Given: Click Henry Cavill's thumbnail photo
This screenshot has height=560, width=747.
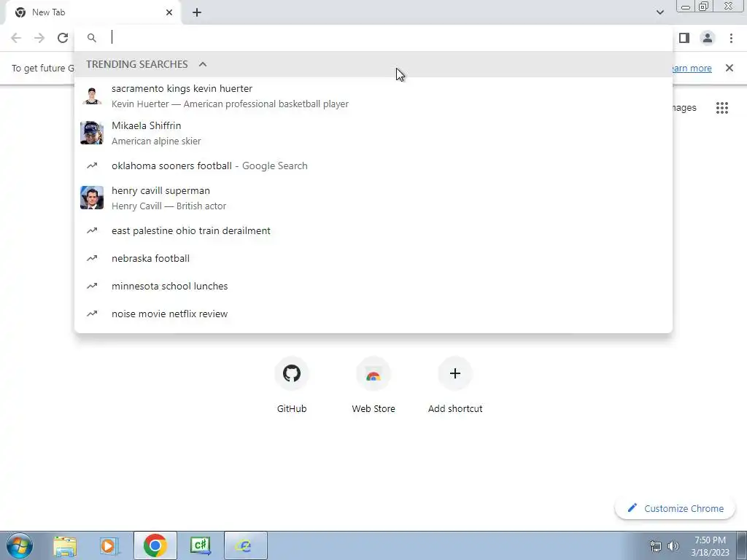Looking at the screenshot, I should click(92, 198).
